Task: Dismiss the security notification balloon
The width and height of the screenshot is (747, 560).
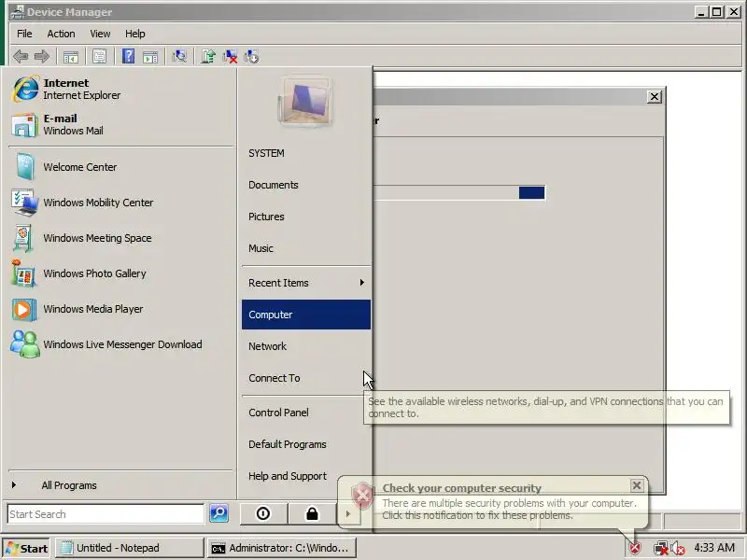Action: [637, 485]
